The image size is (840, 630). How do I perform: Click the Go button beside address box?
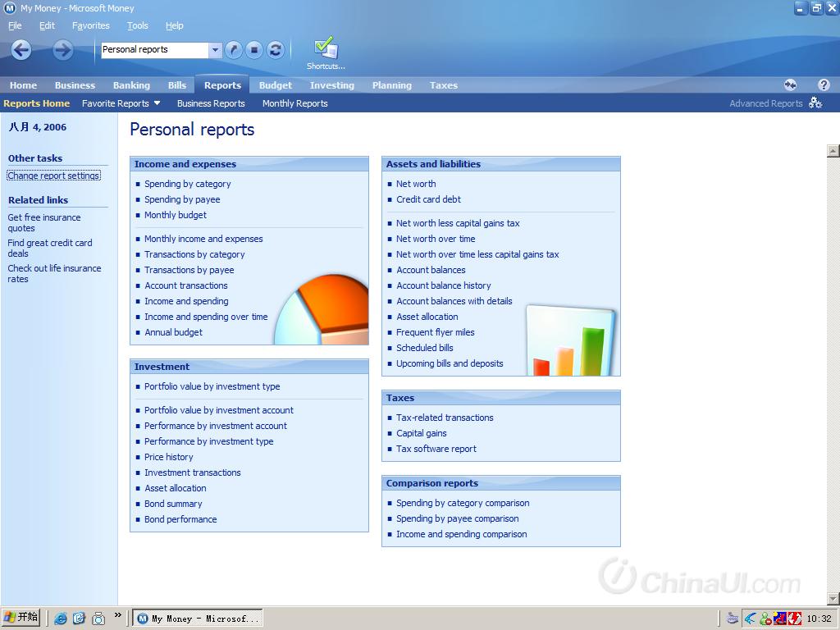(x=233, y=50)
